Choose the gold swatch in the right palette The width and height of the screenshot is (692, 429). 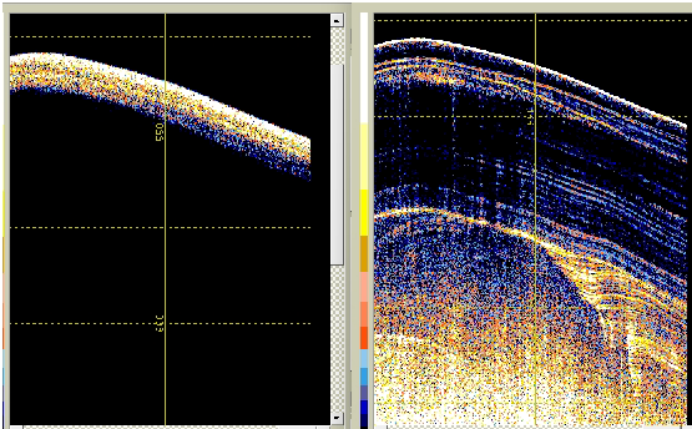[x=366, y=253]
